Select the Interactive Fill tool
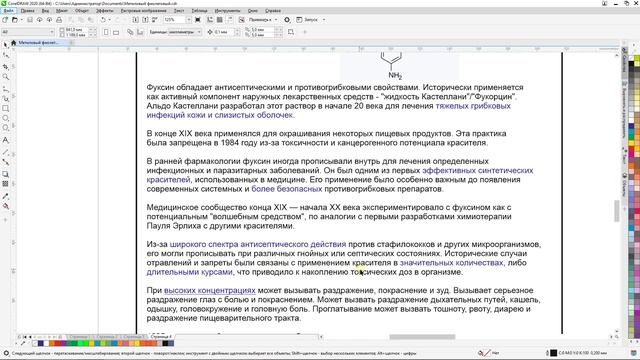 pos(6,207)
